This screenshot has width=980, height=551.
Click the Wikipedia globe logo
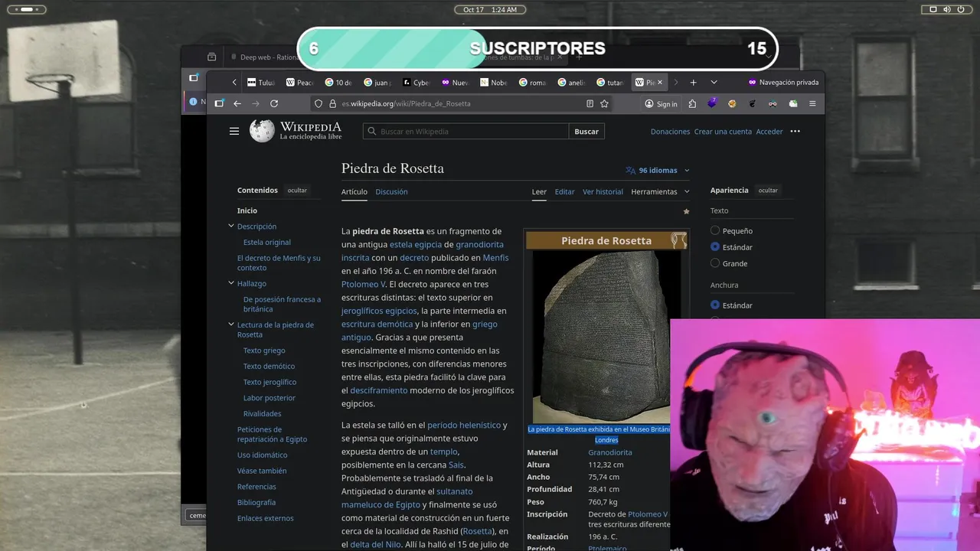tap(262, 131)
